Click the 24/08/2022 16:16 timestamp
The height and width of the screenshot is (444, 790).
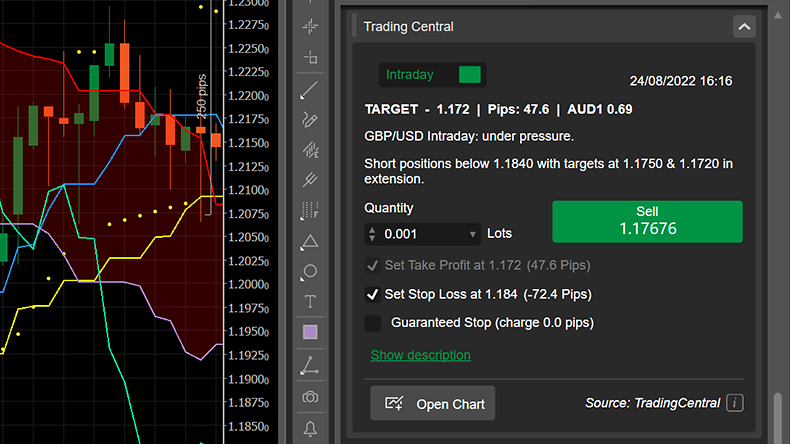pyautogui.click(x=681, y=81)
